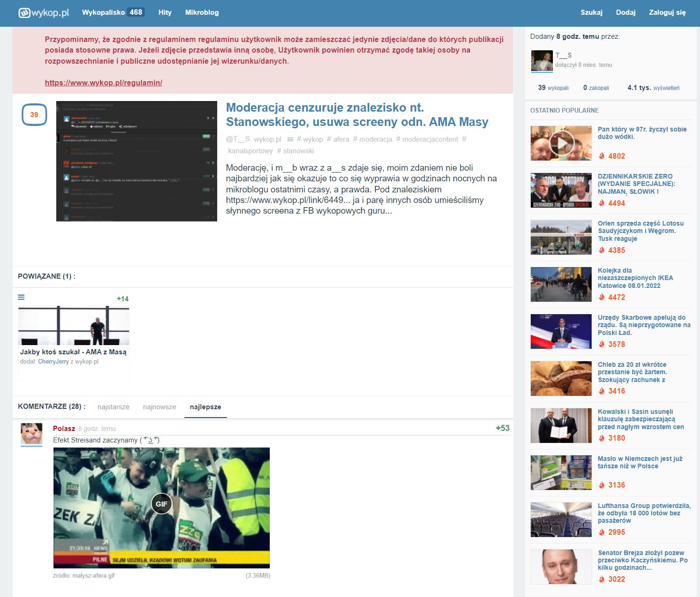The image size is (700, 597).
Task: Select the # moderacja tag
Action: (373, 139)
